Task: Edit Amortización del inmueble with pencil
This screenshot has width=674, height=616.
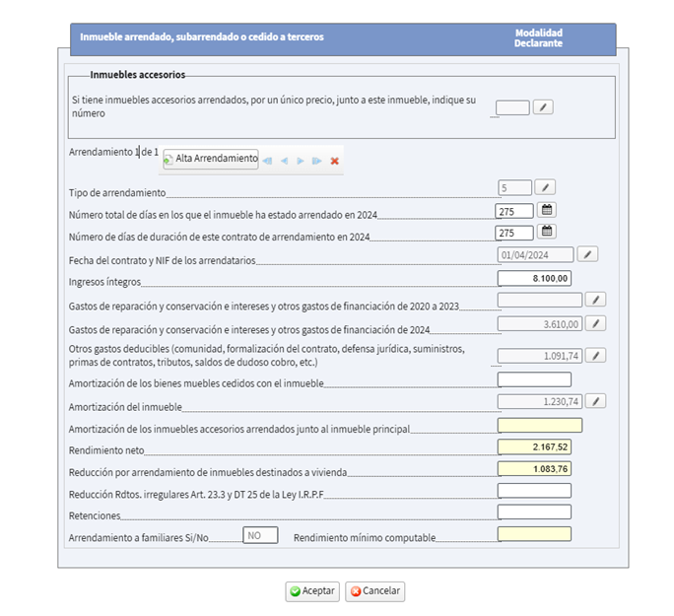Action: [x=595, y=401]
